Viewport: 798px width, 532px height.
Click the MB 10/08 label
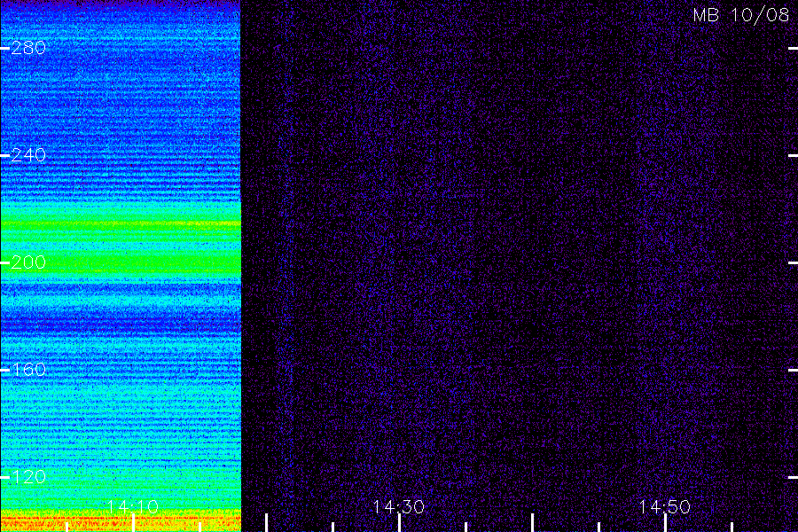(741, 15)
